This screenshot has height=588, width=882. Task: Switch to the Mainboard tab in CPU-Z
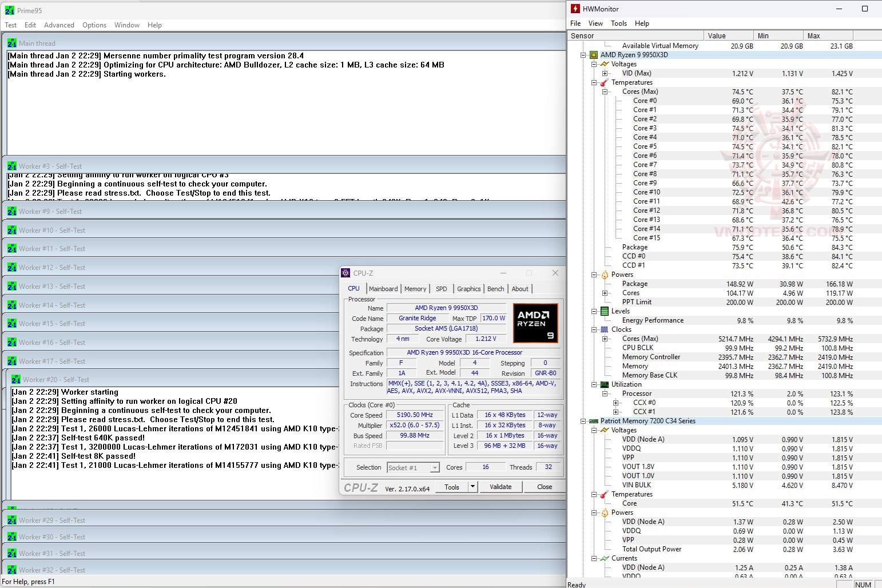(383, 289)
